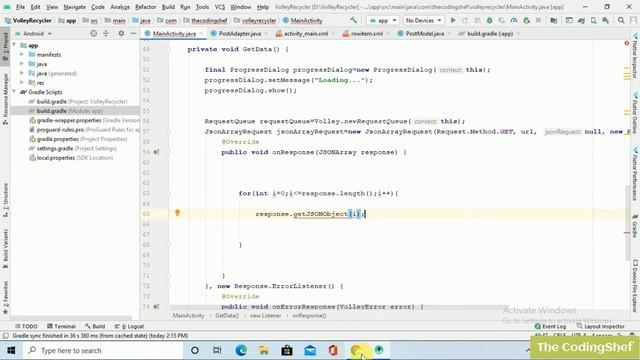This screenshot has height=360, width=640.
Task: Open the TODO tool window
Action: click(x=26, y=326)
